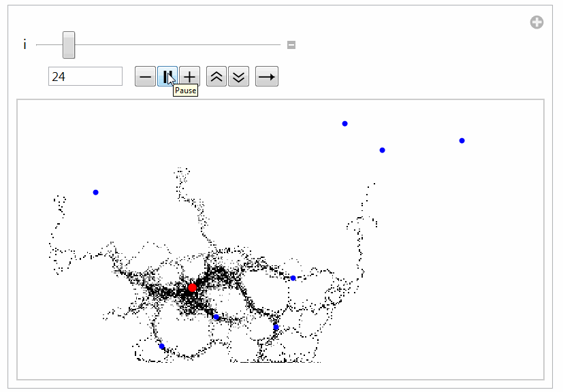Click the plus step-forward button

click(x=189, y=77)
